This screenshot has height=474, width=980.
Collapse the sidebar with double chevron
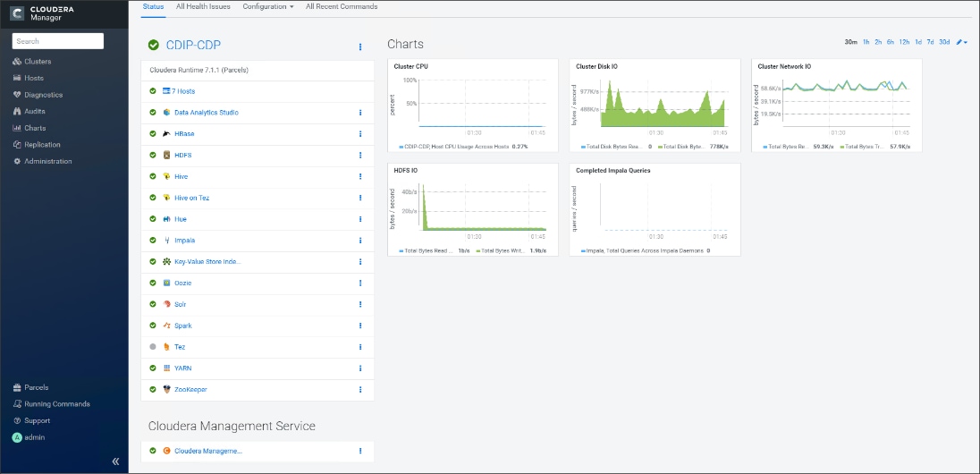[115, 461]
